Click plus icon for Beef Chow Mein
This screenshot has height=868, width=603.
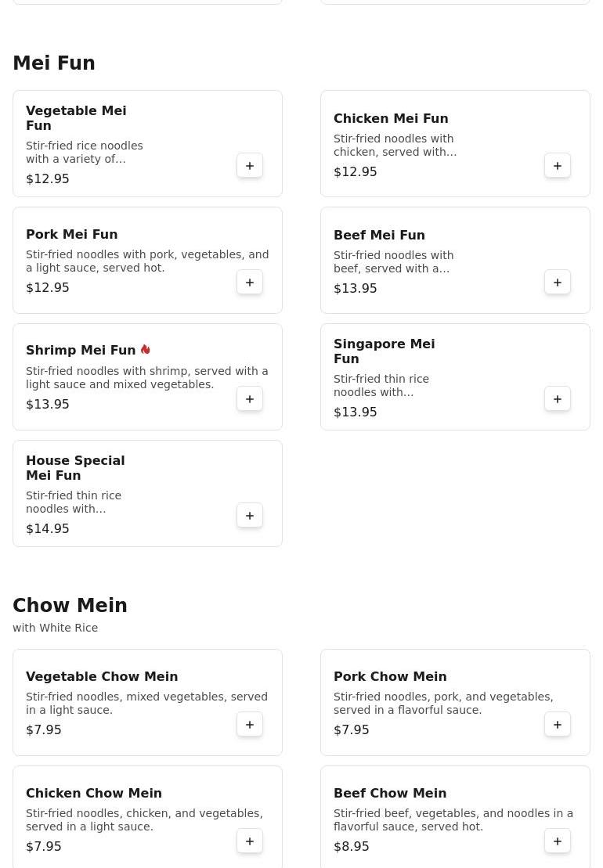tap(558, 841)
